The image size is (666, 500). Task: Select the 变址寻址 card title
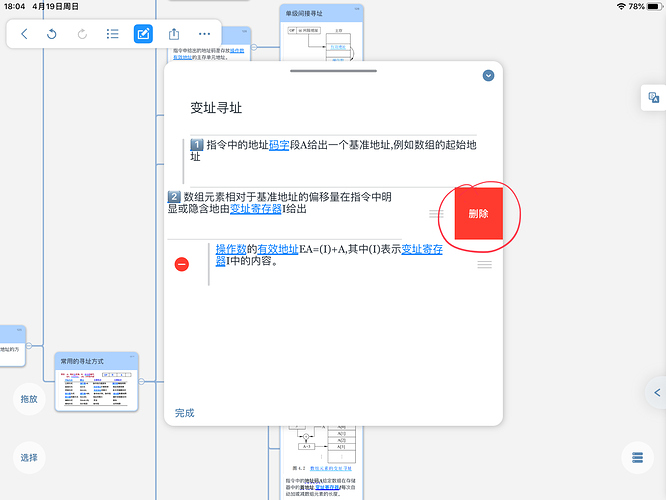point(216,108)
